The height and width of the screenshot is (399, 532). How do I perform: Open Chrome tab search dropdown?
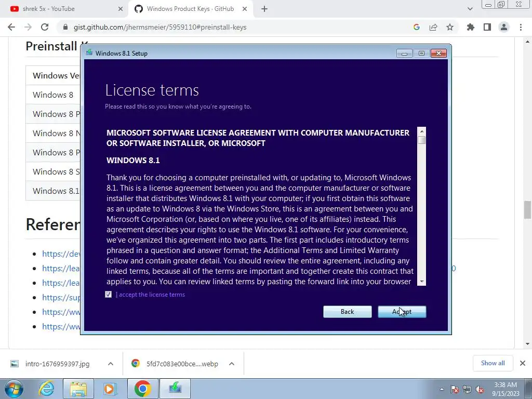(470, 9)
